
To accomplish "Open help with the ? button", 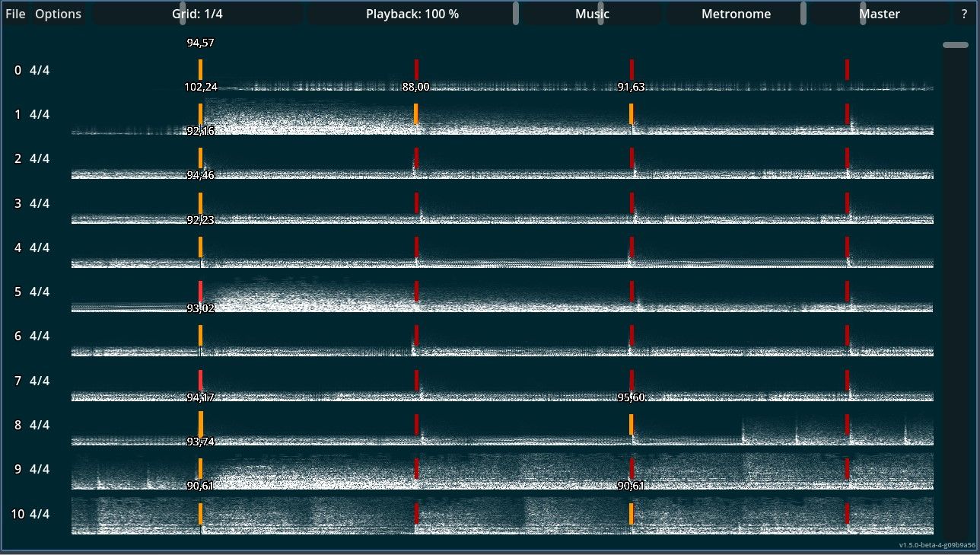I will point(964,14).
